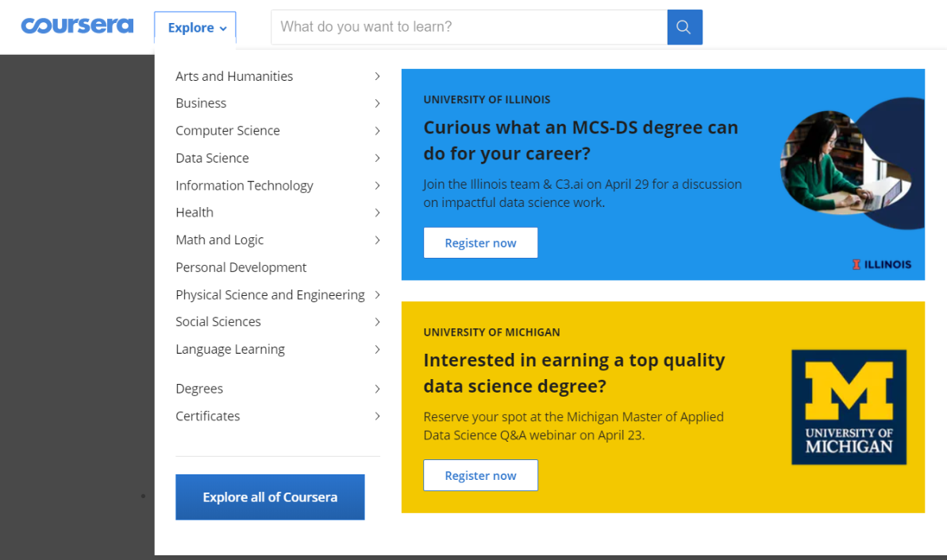Collapse the Explore dropdown menu
This screenshot has width=947, height=560.
tap(196, 28)
